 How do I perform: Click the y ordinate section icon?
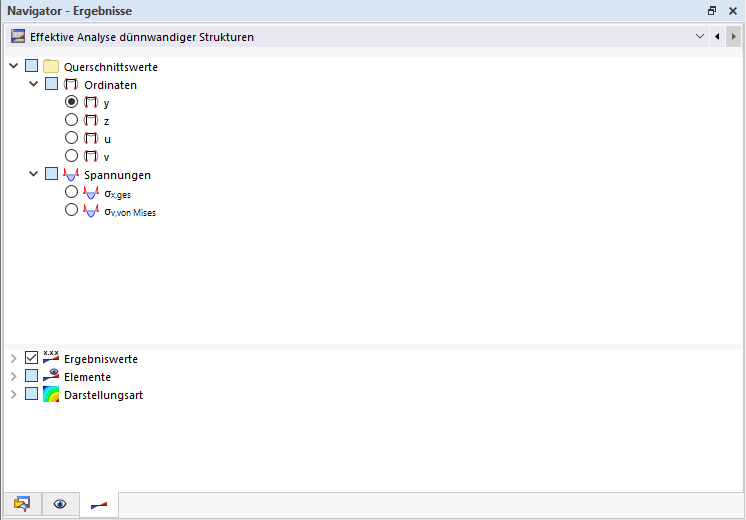(x=91, y=102)
